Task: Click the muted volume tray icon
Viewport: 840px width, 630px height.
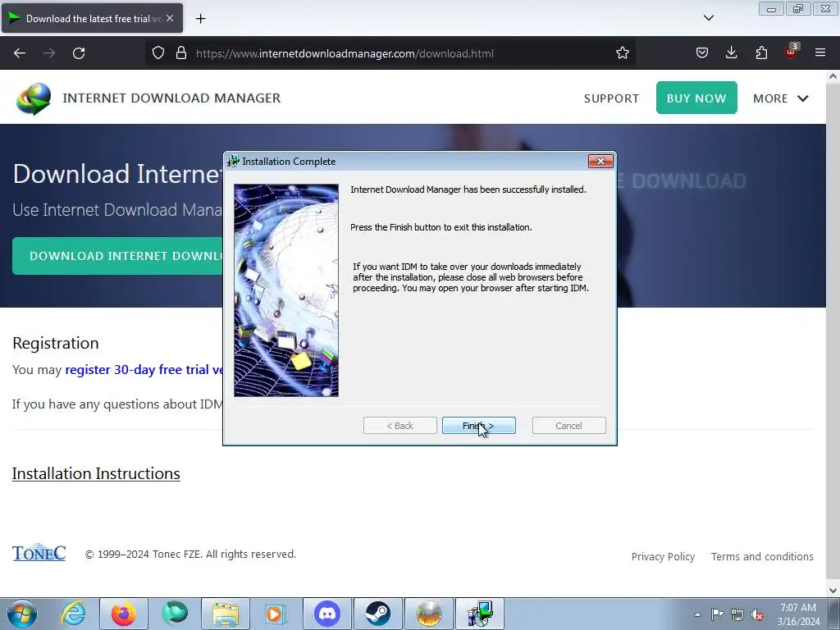Action: click(x=757, y=614)
